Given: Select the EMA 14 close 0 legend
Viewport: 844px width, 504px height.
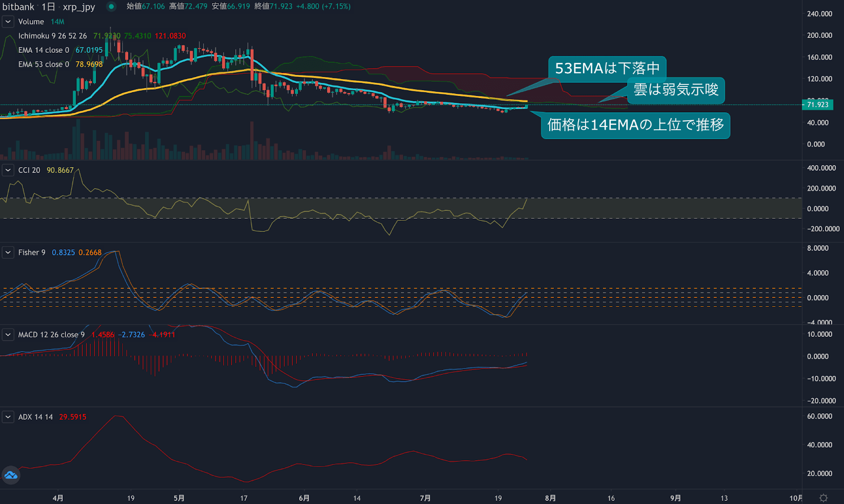Looking at the screenshot, I should pos(44,50).
